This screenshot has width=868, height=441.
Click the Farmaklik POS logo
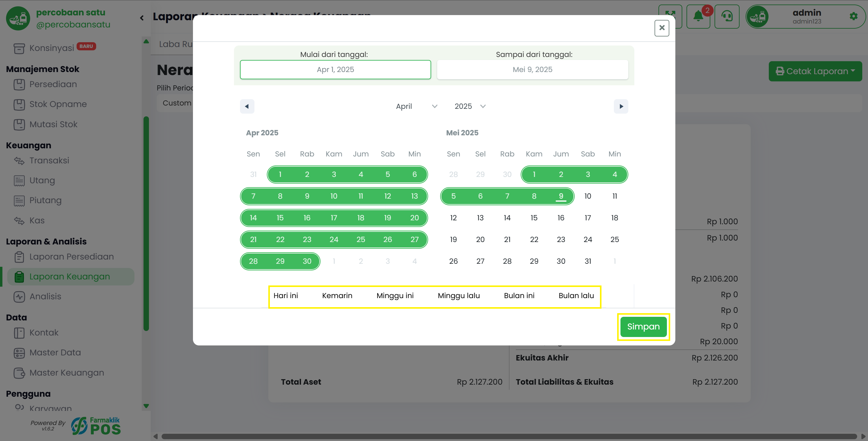(96, 426)
